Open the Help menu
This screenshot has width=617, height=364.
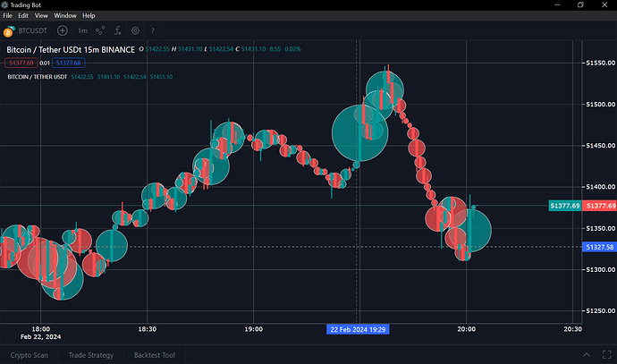click(89, 16)
